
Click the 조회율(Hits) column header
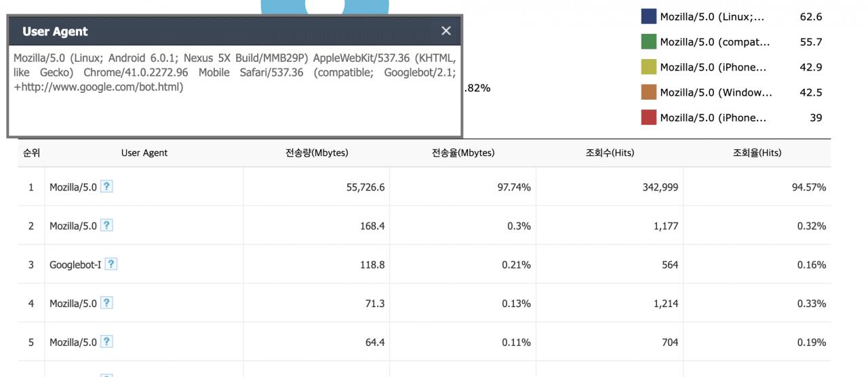(x=757, y=153)
